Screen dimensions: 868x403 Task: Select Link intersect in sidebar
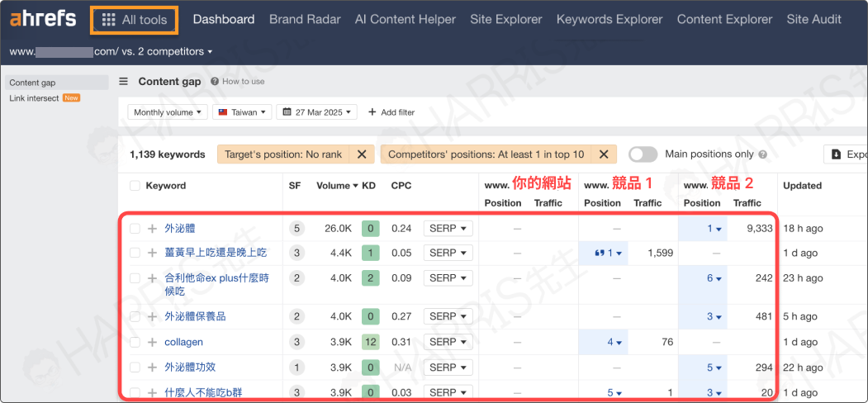(x=34, y=98)
